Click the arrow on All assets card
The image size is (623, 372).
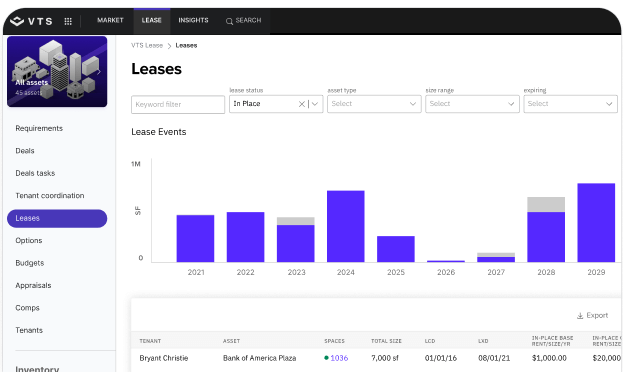coord(99,72)
